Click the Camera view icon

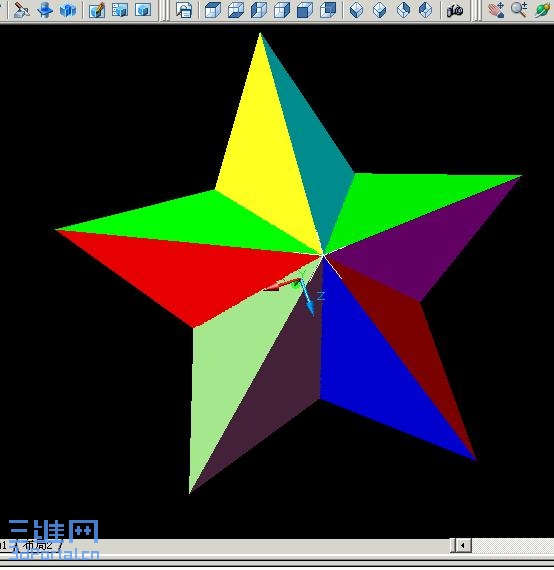(455, 10)
